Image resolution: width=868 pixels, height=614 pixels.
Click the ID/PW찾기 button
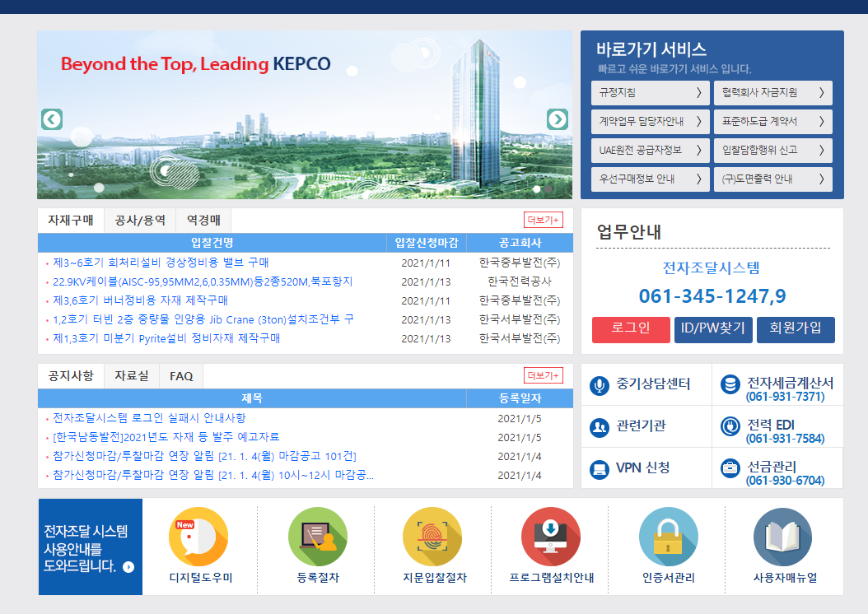[713, 330]
